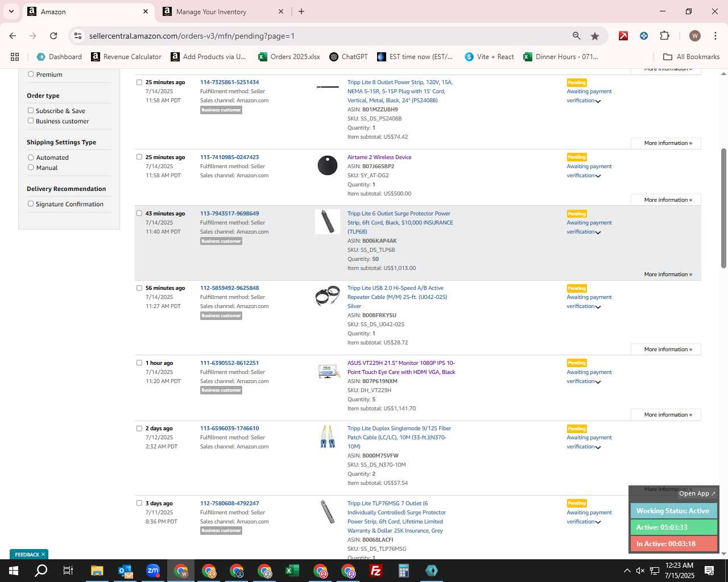728x582 pixels.
Task: Expand More information for USB Repeater Cable order
Action: pos(666,350)
